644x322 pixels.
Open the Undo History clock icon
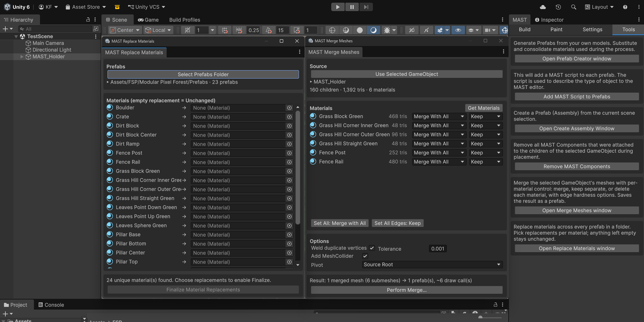coord(558,7)
